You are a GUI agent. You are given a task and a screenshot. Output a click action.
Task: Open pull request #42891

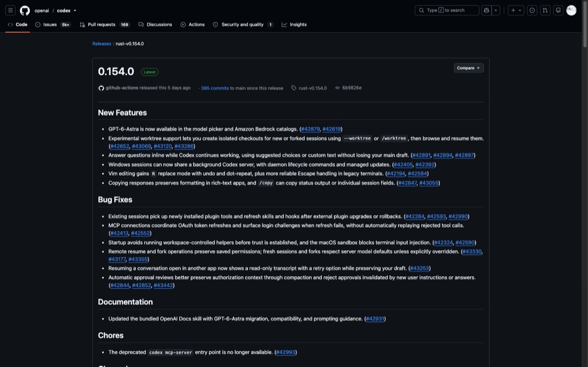[x=421, y=155]
